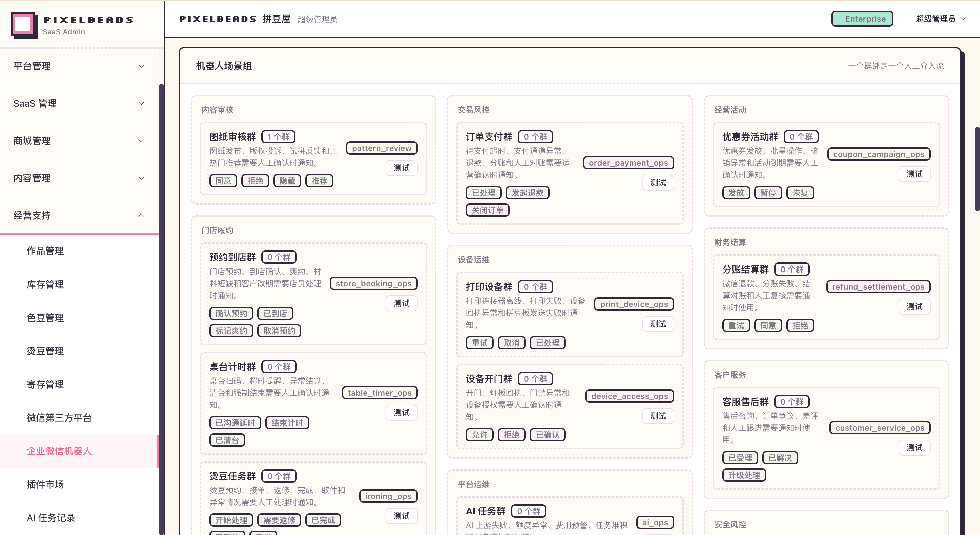This screenshot has width=980, height=535.
Task: Click the 暂停 tag in 优惠券活动群
Action: pyautogui.click(x=768, y=193)
